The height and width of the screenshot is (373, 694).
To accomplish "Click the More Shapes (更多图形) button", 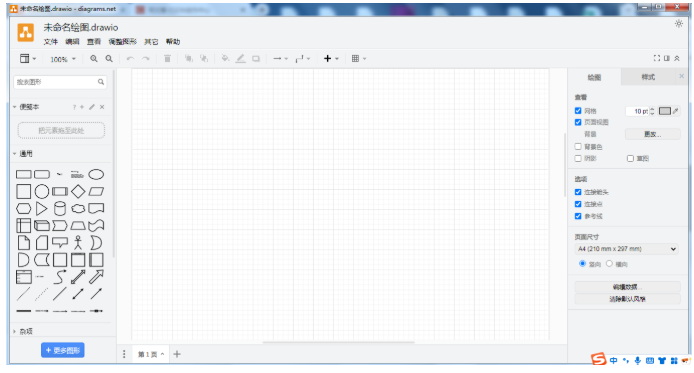I will (x=63, y=350).
